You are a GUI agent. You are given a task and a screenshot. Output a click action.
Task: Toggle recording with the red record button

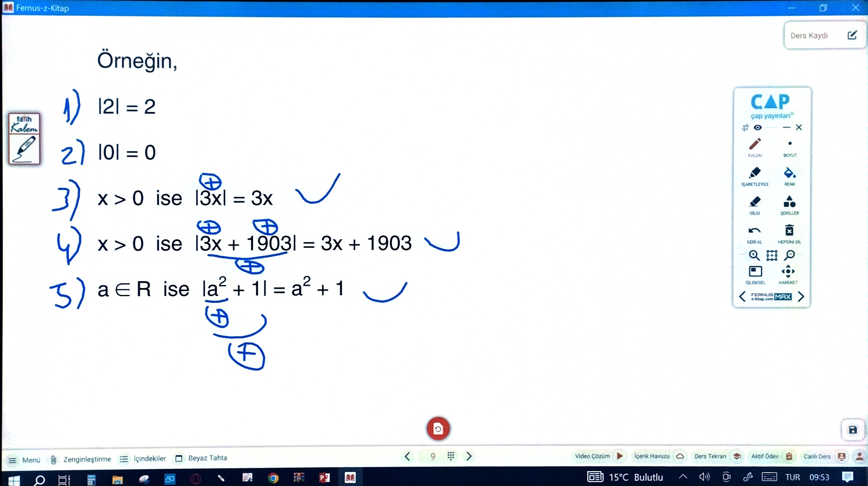point(438,428)
